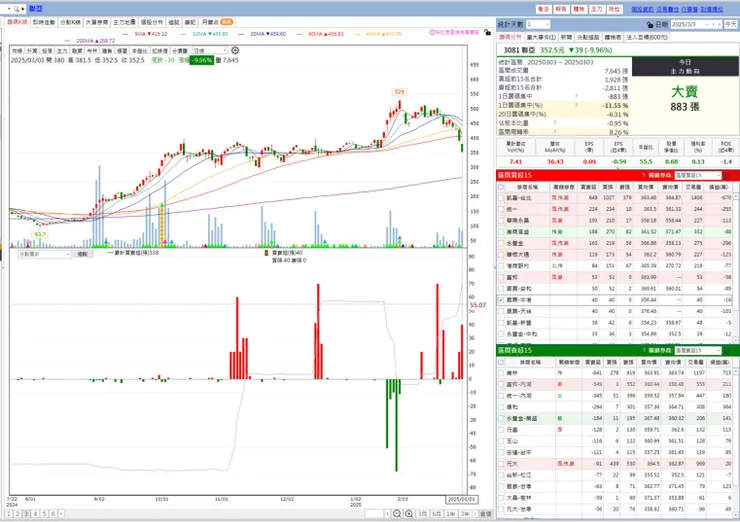
Task: Switch to the 月營收 tab
Action: (217, 22)
